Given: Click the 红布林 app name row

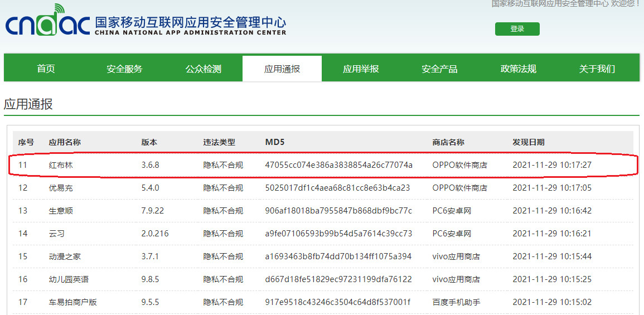Looking at the screenshot, I should click(61, 165).
